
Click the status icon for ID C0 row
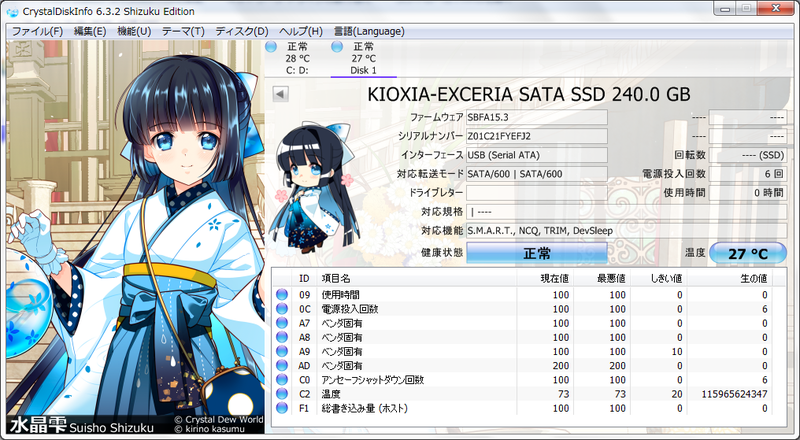point(282,380)
